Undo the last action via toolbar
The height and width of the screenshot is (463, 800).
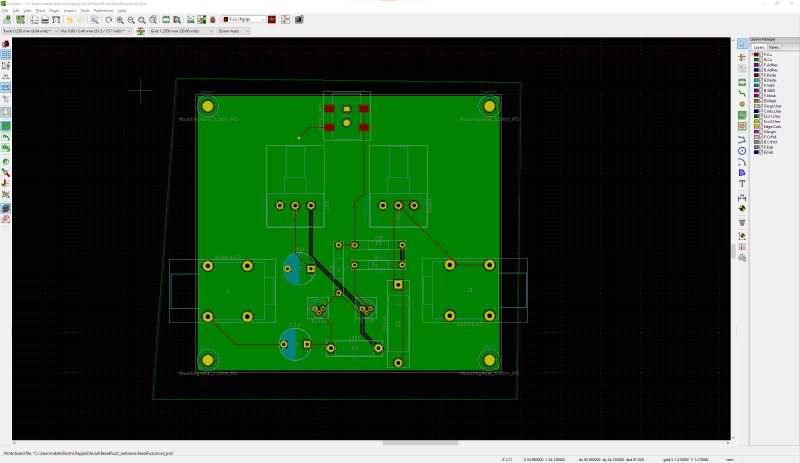(69, 19)
